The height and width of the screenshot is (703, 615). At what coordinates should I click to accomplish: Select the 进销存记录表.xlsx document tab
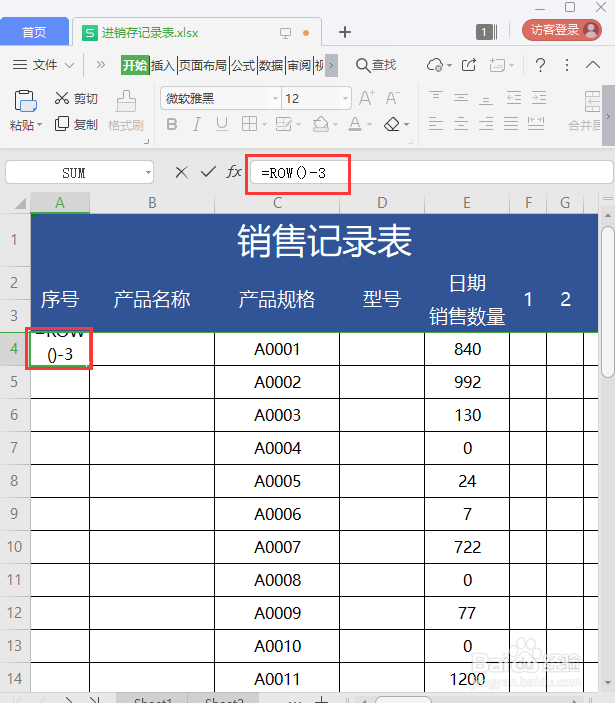click(197, 33)
